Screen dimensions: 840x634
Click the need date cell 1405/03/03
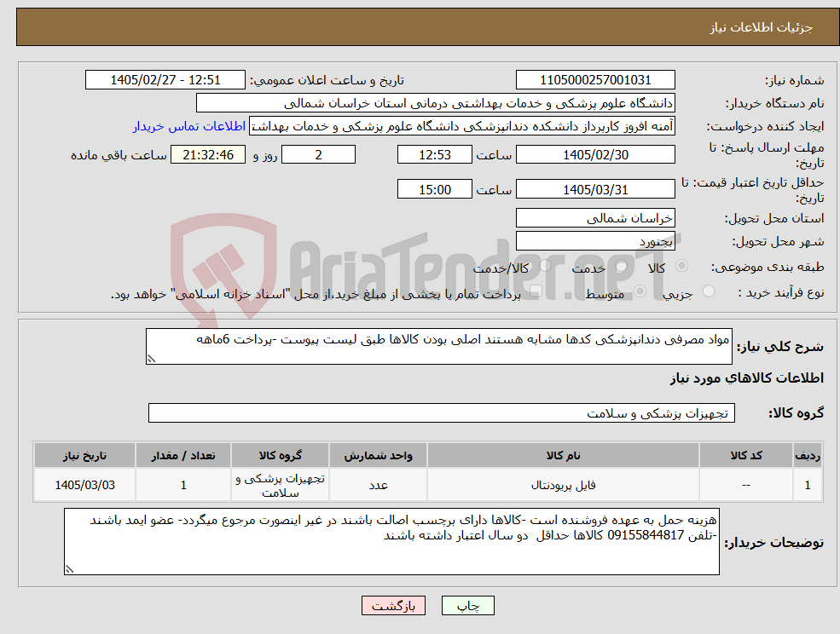(x=84, y=485)
